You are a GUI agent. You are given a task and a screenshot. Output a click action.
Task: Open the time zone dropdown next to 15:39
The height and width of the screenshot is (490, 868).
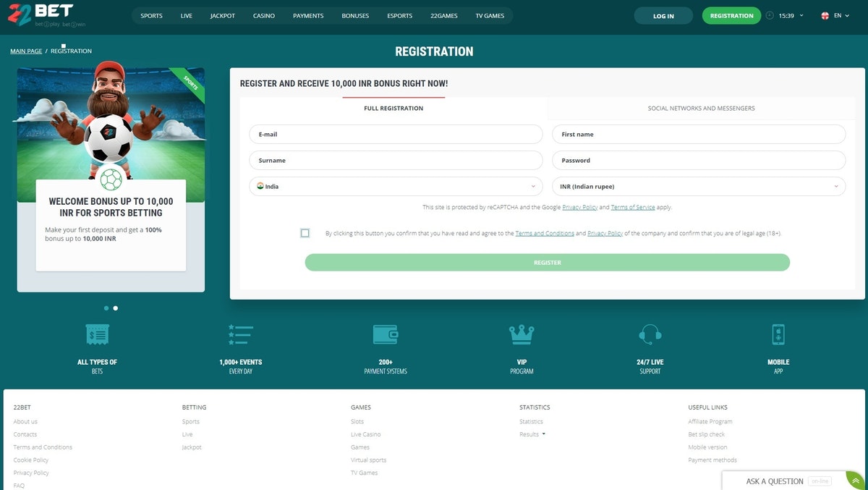pos(801,15)
